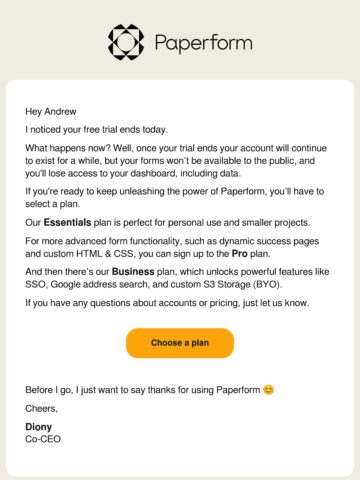Click the questions about accounts or pricing line
360x480 pixels.
pos(167,303)
